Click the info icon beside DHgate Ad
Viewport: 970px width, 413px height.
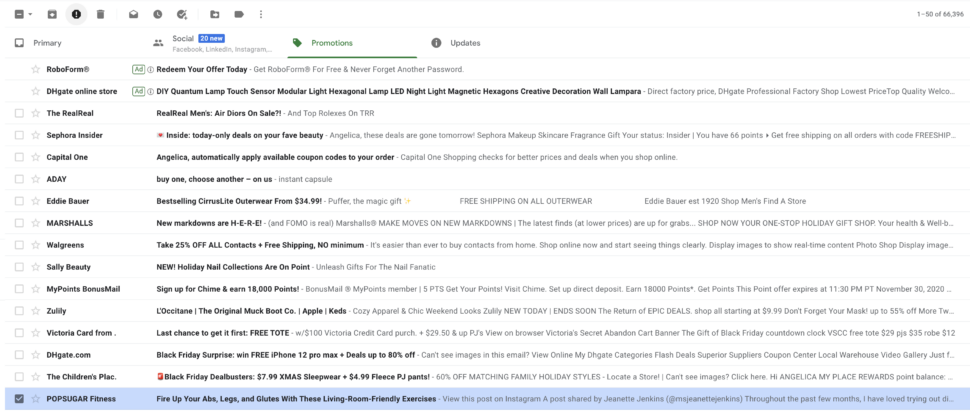click(x=150, y=92)
